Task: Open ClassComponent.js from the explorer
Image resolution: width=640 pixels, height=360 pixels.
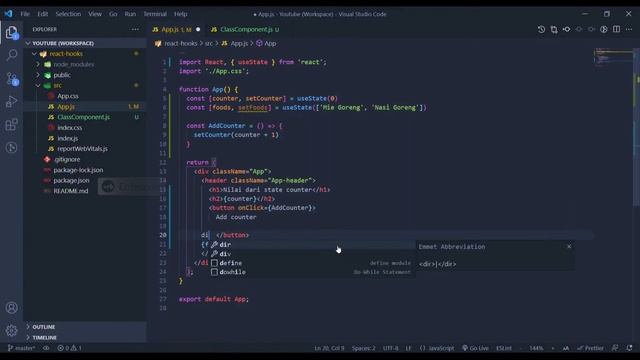Action: 83,117
